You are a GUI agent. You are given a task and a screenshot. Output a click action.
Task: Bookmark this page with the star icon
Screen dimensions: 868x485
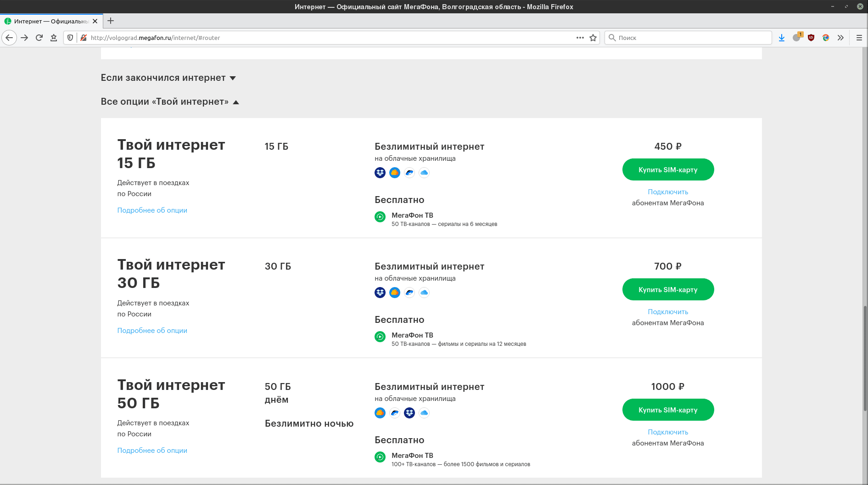coord(593,38)
